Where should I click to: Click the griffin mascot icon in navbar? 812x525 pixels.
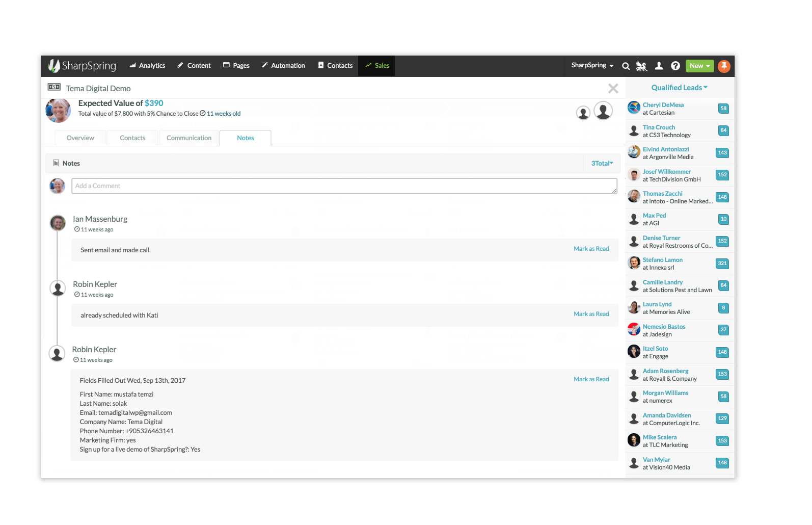click(x=641, y=66)
